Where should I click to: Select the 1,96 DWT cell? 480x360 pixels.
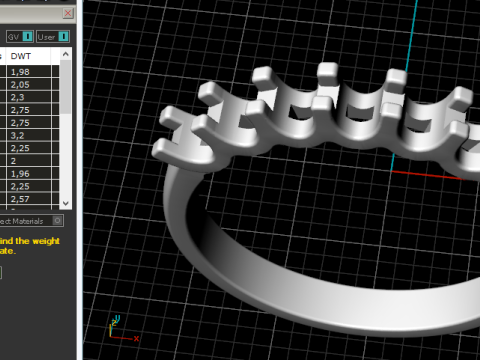click(29, 173)
